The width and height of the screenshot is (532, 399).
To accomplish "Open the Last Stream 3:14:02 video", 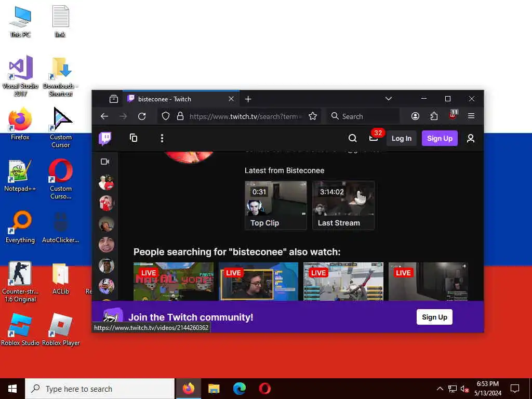I will pyautogui.click(x=343, y=206).
